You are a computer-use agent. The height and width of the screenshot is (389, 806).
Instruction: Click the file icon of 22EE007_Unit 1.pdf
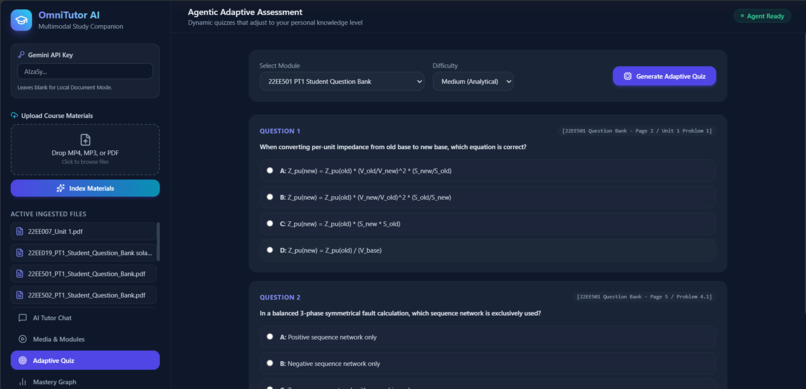pos(20,231)
